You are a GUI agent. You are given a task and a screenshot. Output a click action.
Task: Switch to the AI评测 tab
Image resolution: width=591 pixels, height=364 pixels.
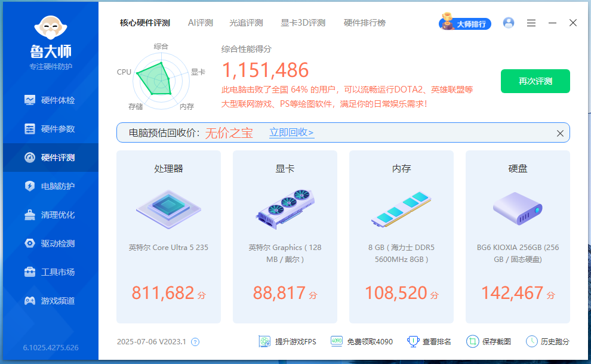tap(201, 23)
